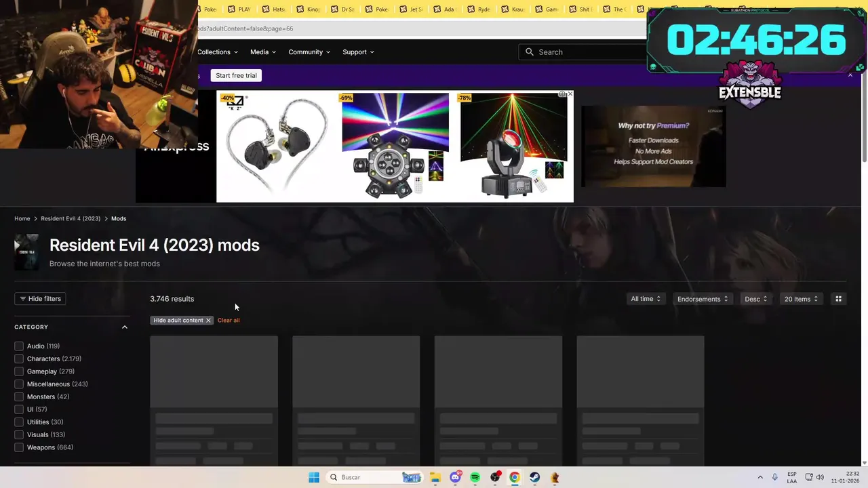The image size is (868, 488).
Task: Open File Explorer from the taskbar
Action: point(435,477)
